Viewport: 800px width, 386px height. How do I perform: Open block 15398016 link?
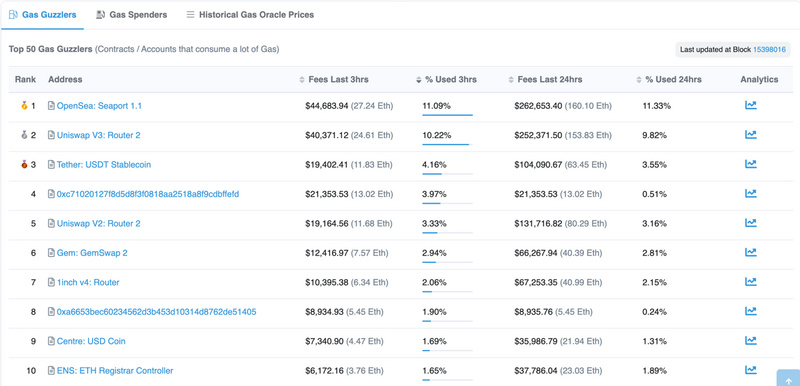click(769, 49)
